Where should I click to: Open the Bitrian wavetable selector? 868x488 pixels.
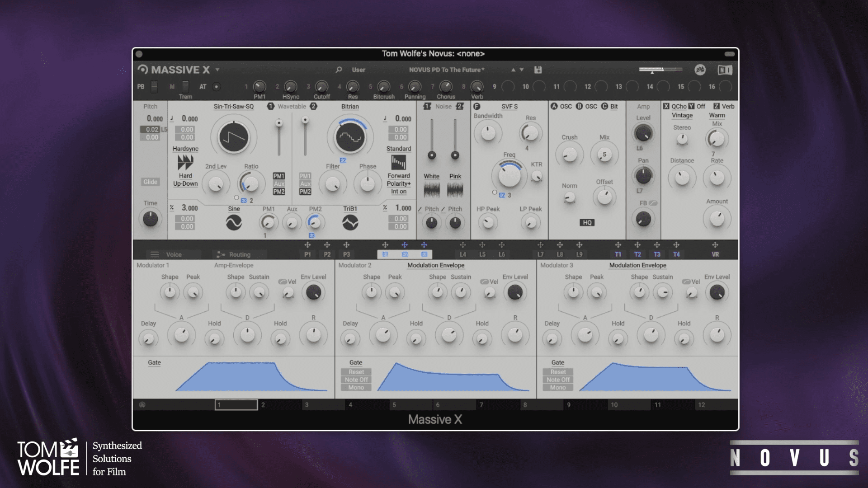[350, 107]
